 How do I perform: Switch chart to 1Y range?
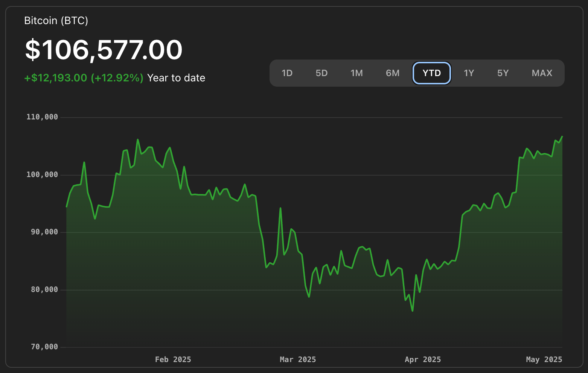coord(469,73)
